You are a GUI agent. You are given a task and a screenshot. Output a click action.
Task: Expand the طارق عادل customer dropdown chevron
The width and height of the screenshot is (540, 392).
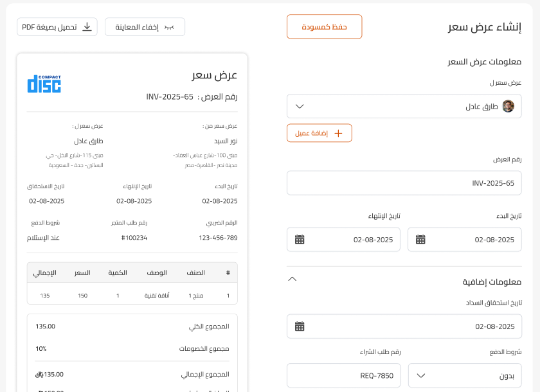click(x=300, y=106)
